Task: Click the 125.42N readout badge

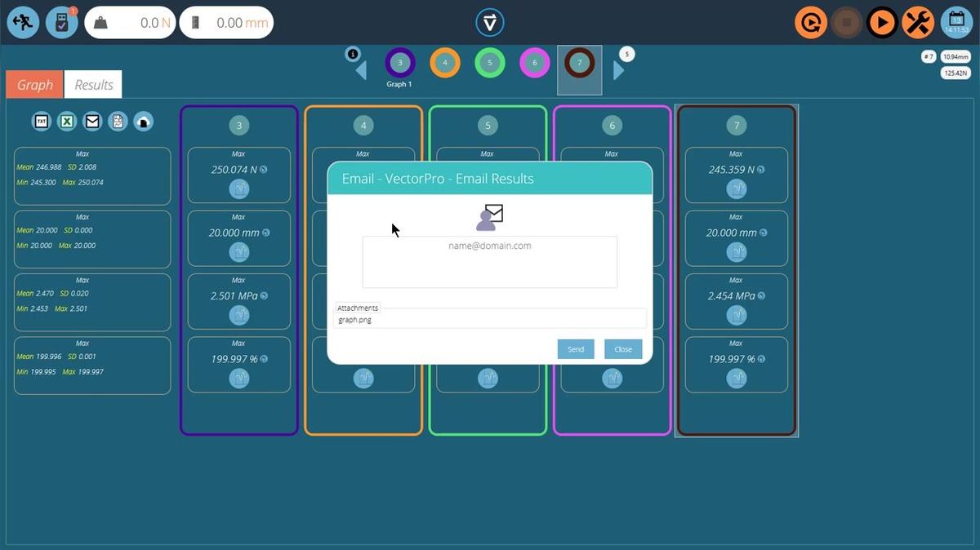Action: (955, 73)
